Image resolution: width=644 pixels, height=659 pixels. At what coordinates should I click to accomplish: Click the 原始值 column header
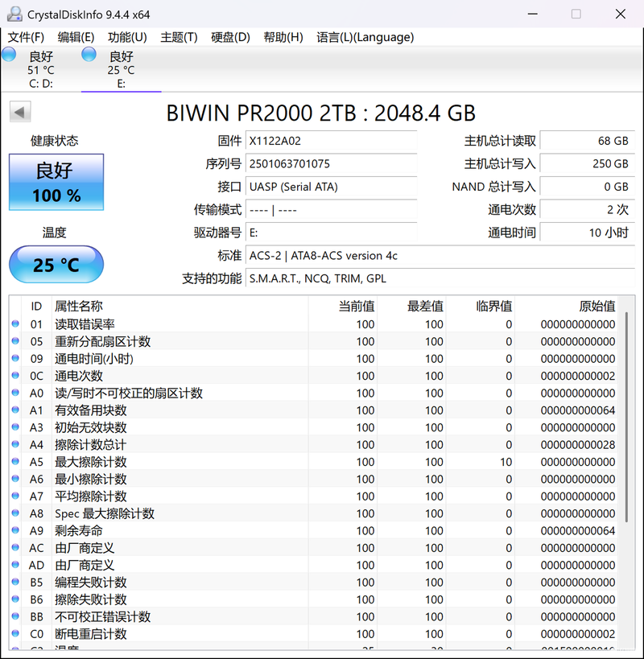(566, 306)
